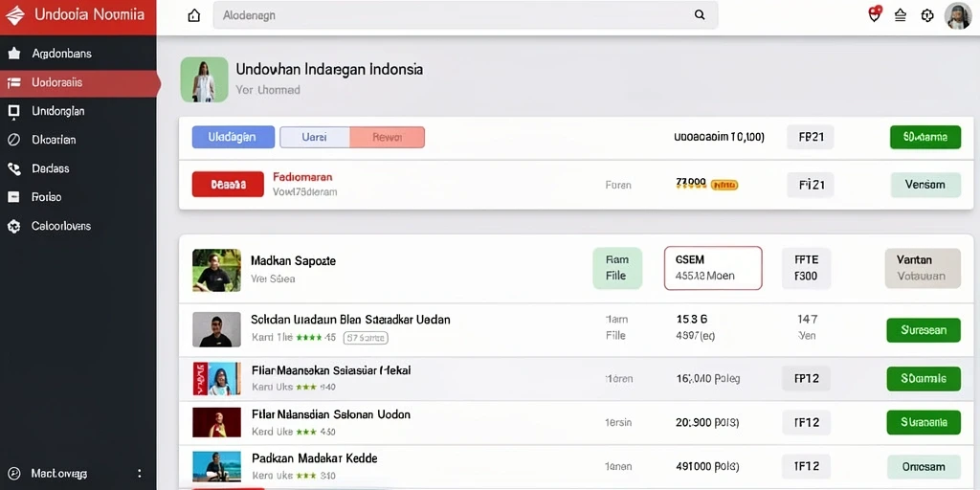Click the 73000 price value
This screenshot has width=980, height=490.
click(691, 183)
